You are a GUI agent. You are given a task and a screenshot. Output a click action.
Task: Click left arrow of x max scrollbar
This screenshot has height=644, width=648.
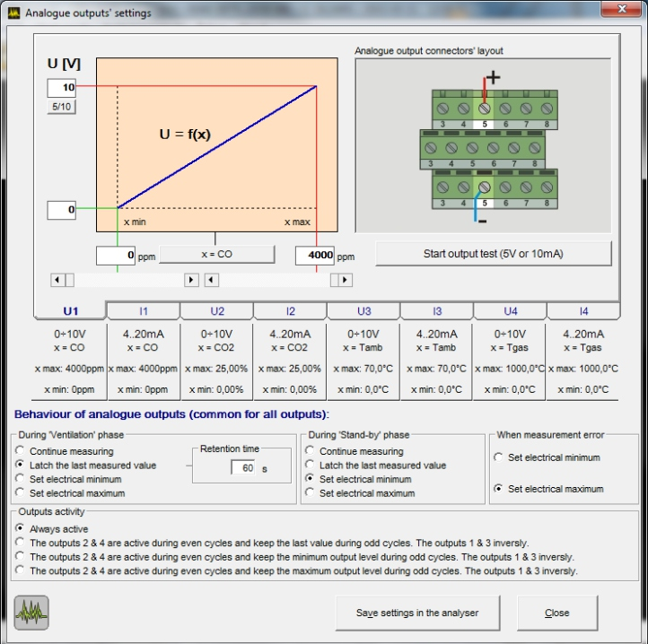click(212, 280)
